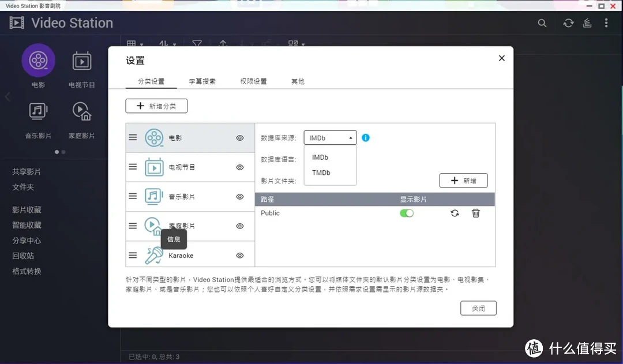Click the 新增分类 add category button
This screenshot has width=623, height=364.
[156, 106]
